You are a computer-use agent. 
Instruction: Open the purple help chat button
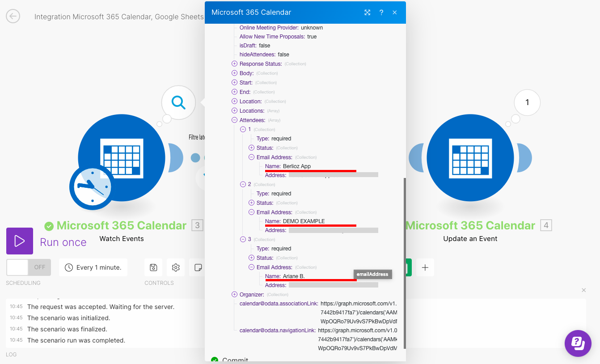click(x=578, y=343)
